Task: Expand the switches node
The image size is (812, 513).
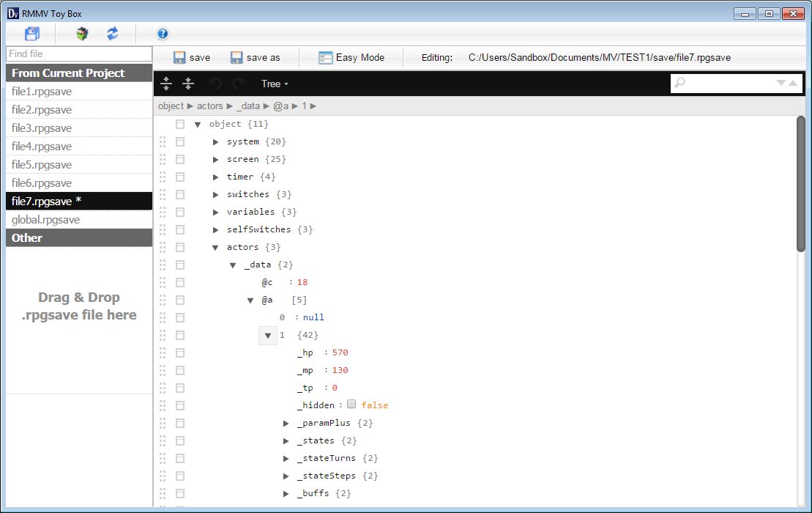Action: pos(215,195)
